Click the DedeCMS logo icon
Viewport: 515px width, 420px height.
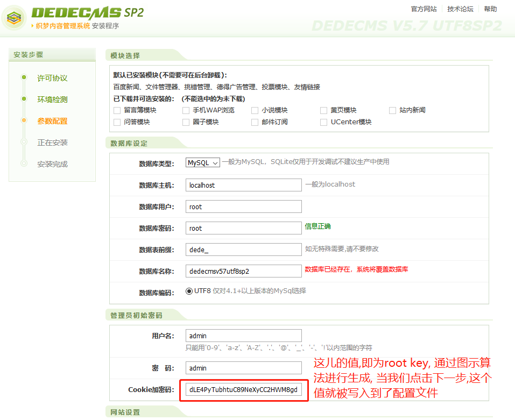[x=14, y=17]
